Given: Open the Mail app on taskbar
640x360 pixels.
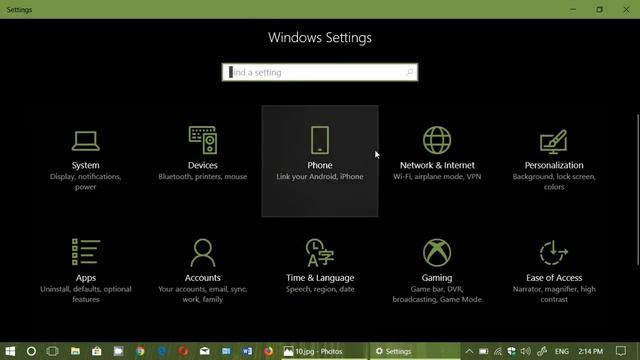Looking at the screenshot, I should point(204,351).
